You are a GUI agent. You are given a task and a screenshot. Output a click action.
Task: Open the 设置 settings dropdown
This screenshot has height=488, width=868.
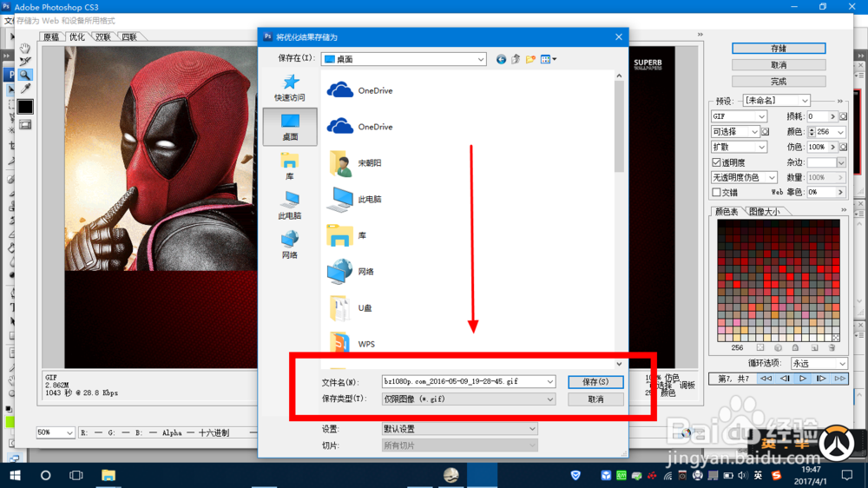coord(459,429)
